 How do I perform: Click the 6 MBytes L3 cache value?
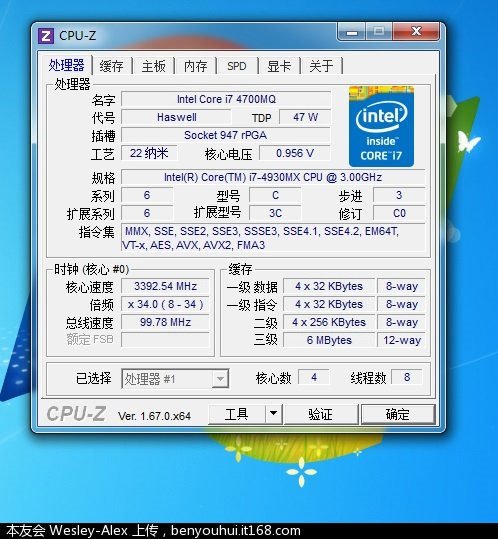pyautogui.click(x=329, y=340)
